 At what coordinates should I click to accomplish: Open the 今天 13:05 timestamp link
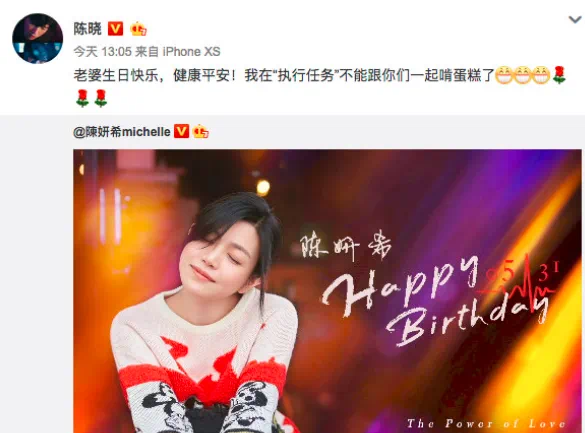(x=103, y=51)
